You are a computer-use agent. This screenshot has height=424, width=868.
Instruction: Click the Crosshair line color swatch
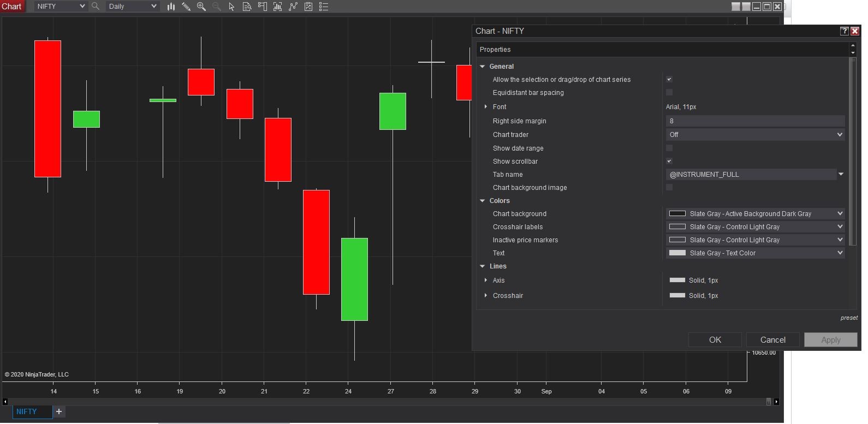[x=677, y=296]
